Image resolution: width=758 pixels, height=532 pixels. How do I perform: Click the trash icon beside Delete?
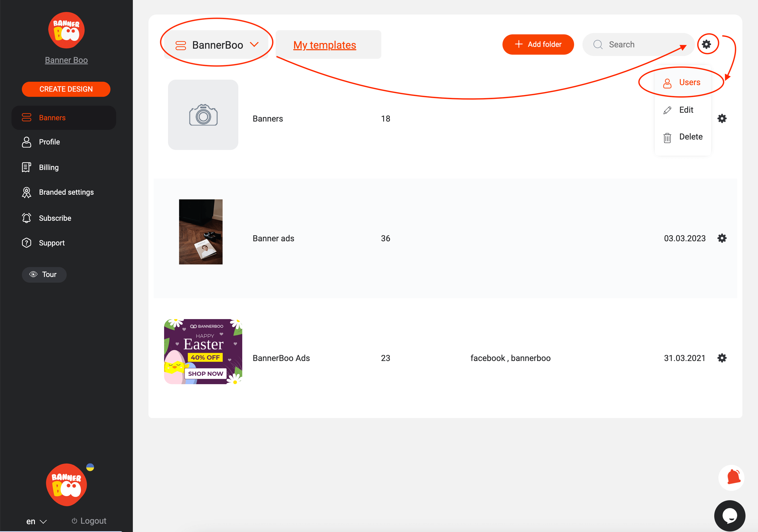point(667,137)
